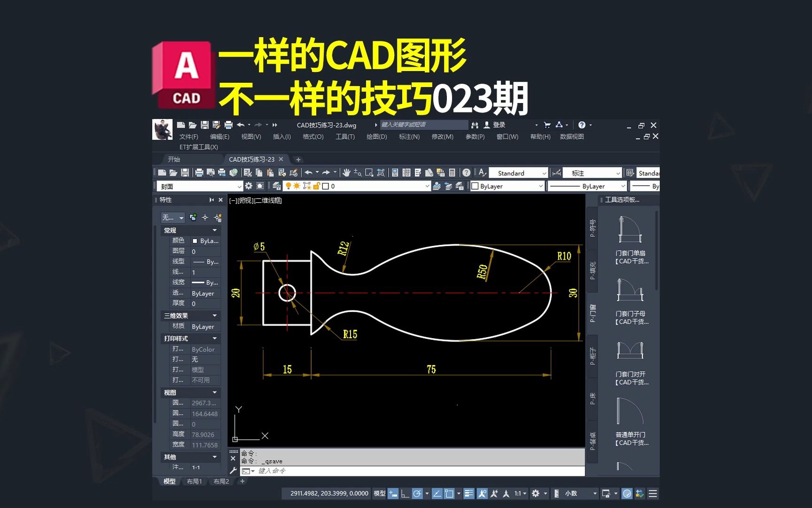Toggle lineweight display in status bar
This screenshot has height=508, width=812.
[x=468, y=493]
